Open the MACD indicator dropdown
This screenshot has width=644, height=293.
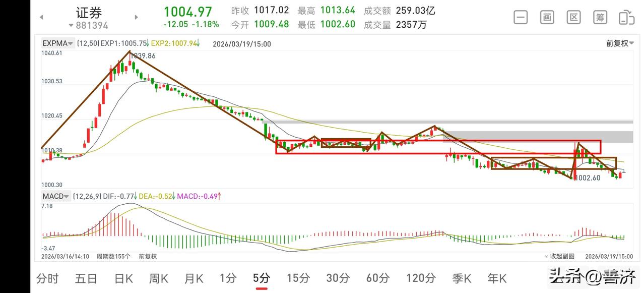tap(56, 196)
